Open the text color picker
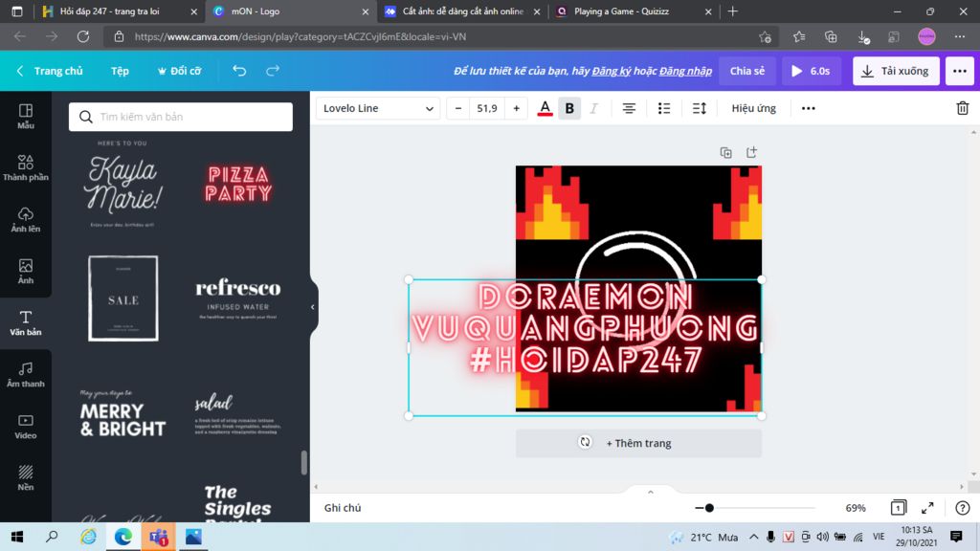The width and height of the screenshot is (980, 551). pyautogui.click(x=545, y=109)
